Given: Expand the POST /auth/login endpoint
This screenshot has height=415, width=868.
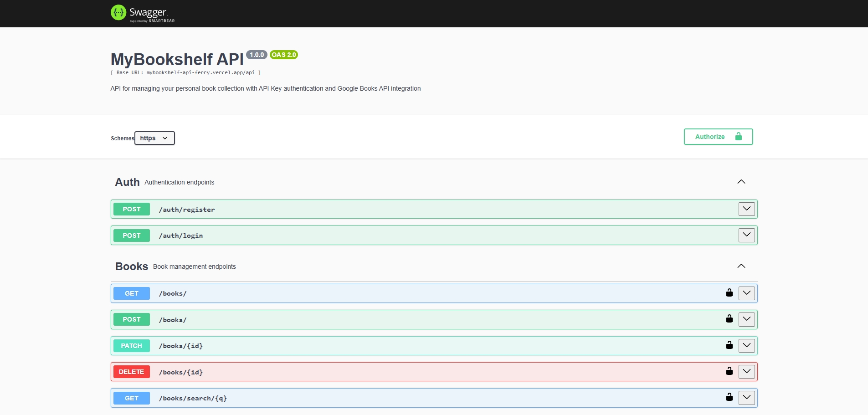Looking at the screenshot, I should coord(746,235).
